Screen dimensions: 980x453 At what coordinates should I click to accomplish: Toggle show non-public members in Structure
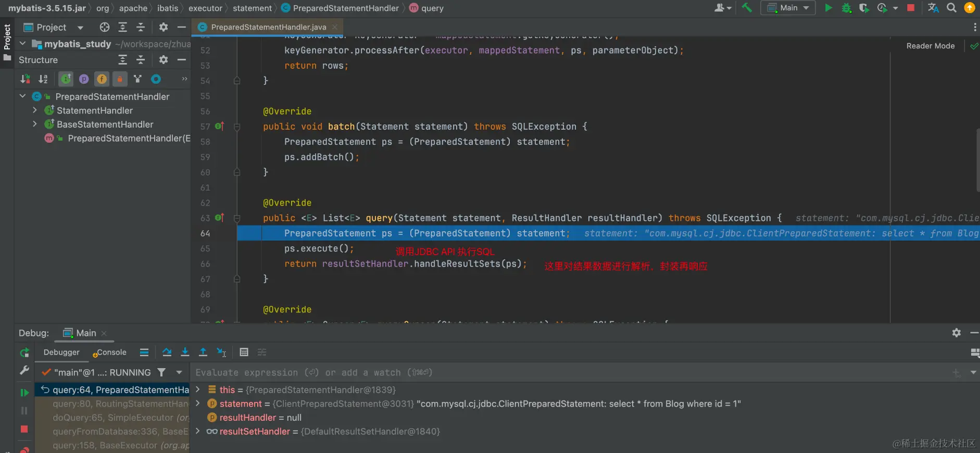(120, 79)
